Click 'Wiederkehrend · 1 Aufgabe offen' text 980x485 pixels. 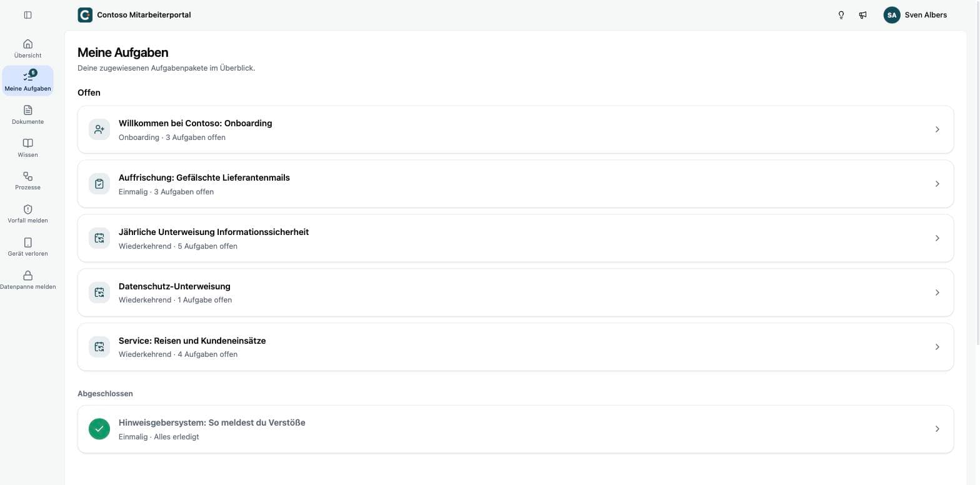point(175,300)
